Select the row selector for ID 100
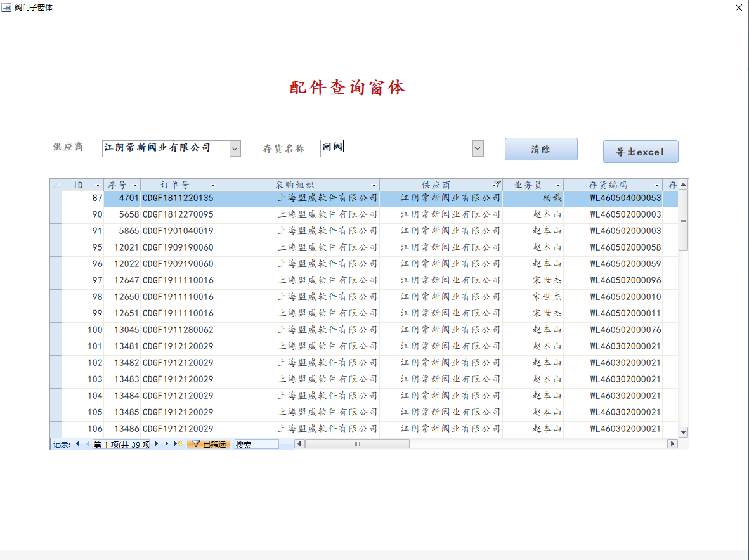 click(56, 330)
